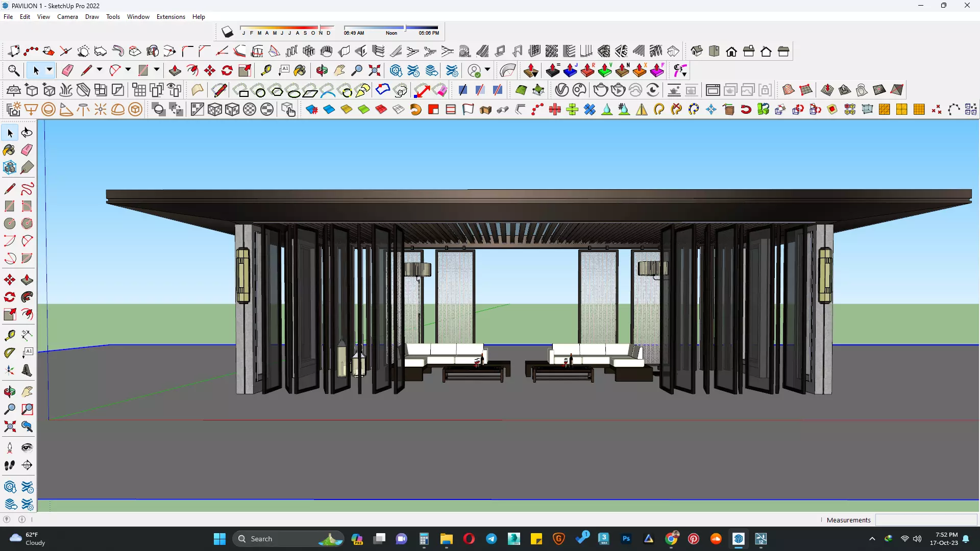The image size is (980, 551).
Task: Click the Measurements input box
Action: pyautogui.click(x=926, y=520)
